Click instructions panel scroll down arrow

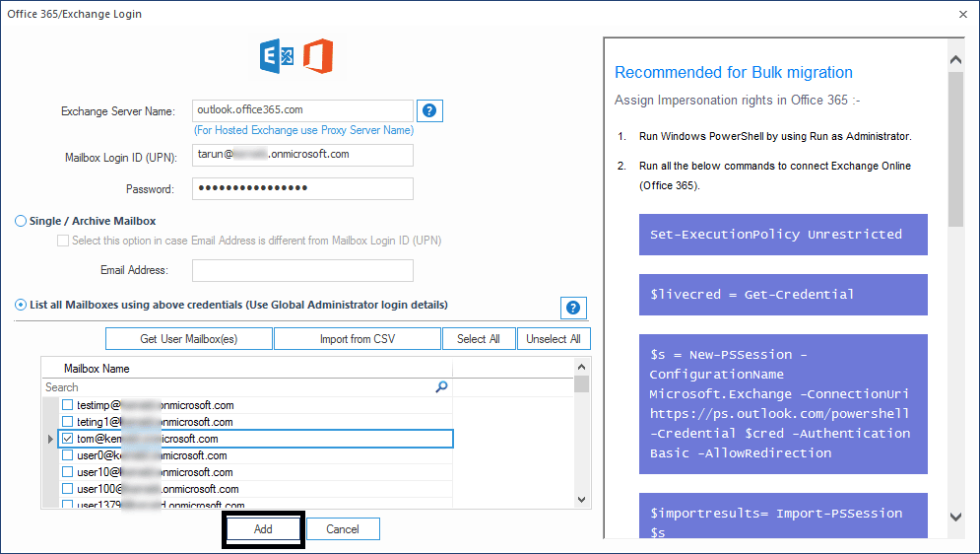tap(955, 517)
